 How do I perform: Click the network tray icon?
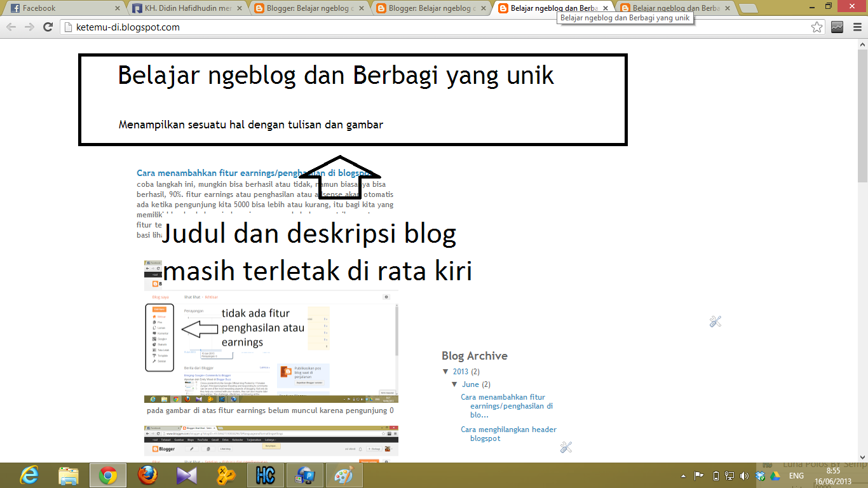click(x=730, y=476)
